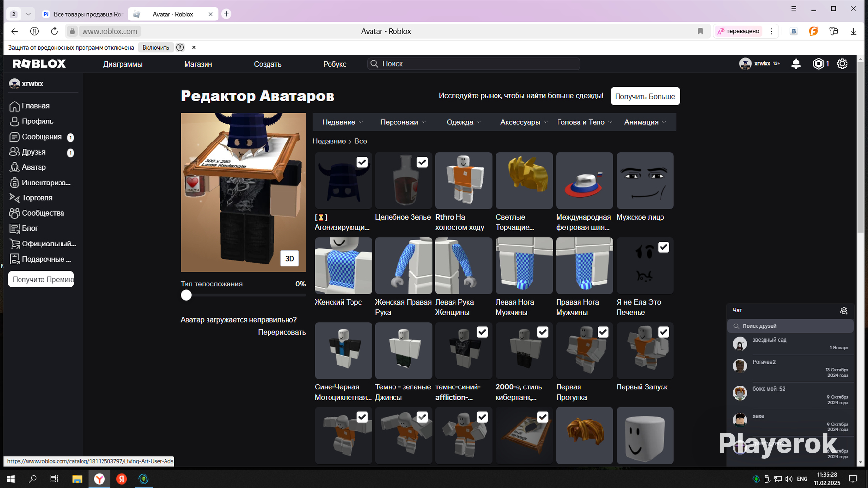Open the Диаграммы menu
The width and height of the screenshot is (868, 488).
123,64
